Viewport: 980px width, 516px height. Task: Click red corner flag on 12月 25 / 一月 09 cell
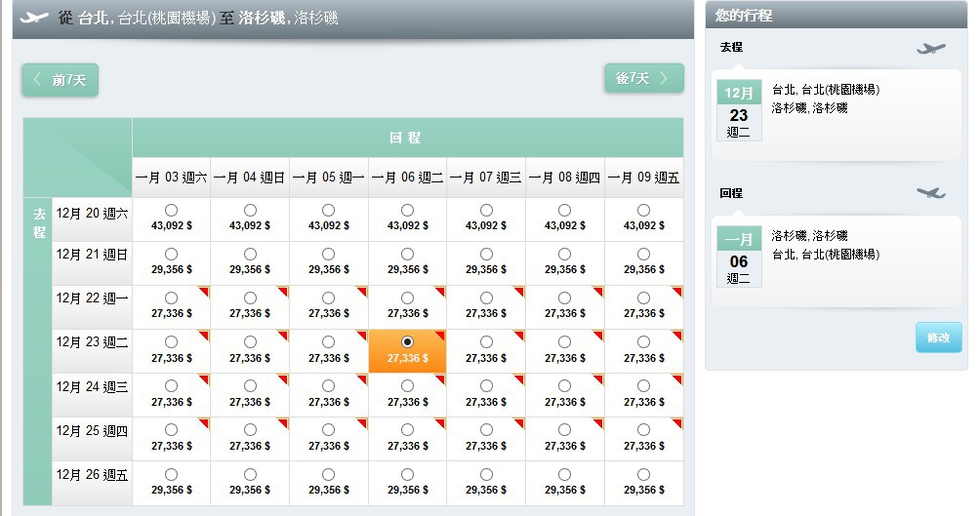677,423
